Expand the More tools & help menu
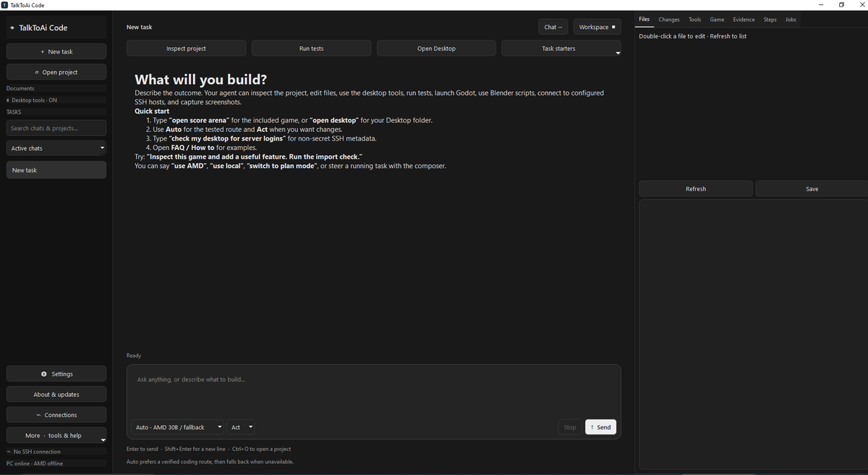 56,436
